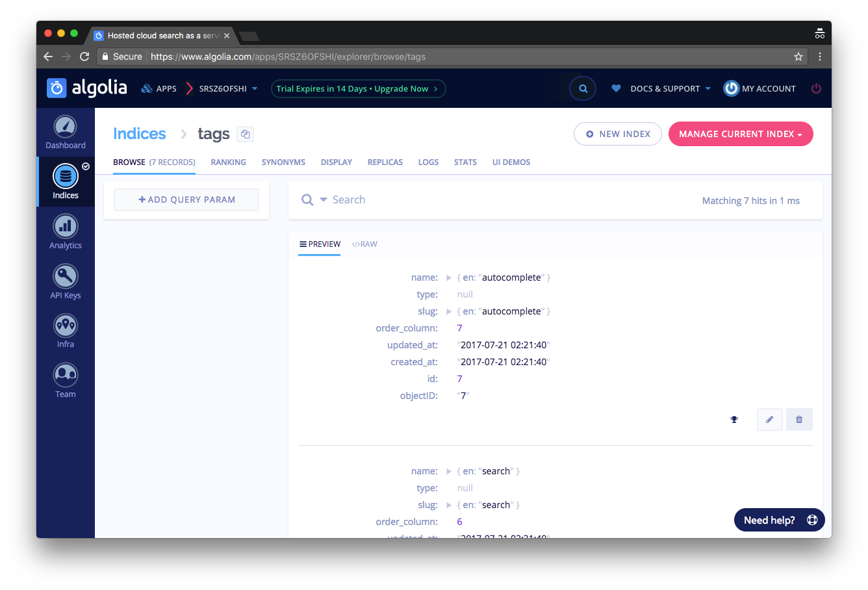The width and height of the screenshot is (868, 590).
Task: Select the Raw view tab
Action: (x=364, y=244)
